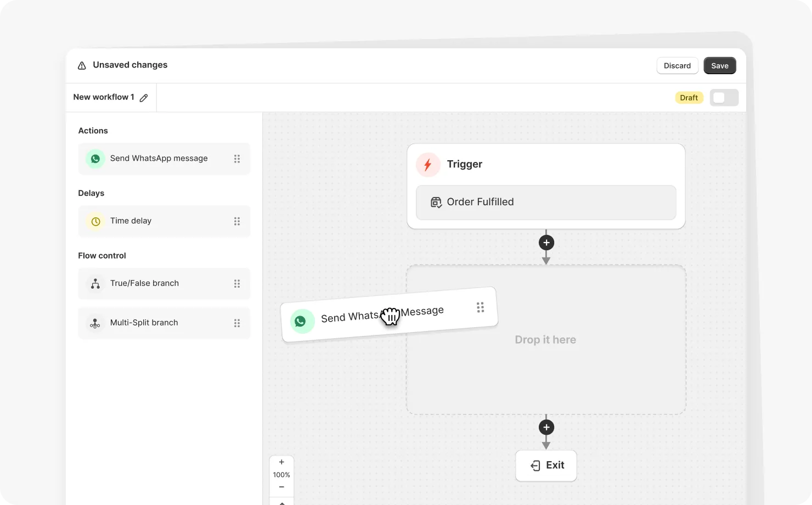This screenshot has height=505, width=812.
Task: Add a step above the Exit node
Action: click(x=546, y=427)
